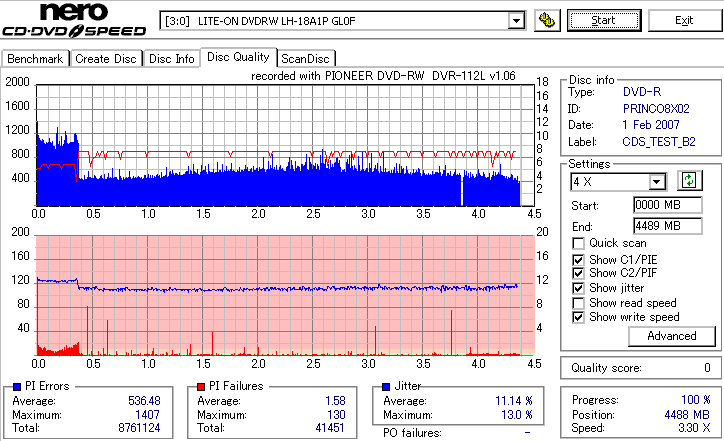Click the Quality score label
Viewport: 724px width, 441px height.
pos(606,368)
